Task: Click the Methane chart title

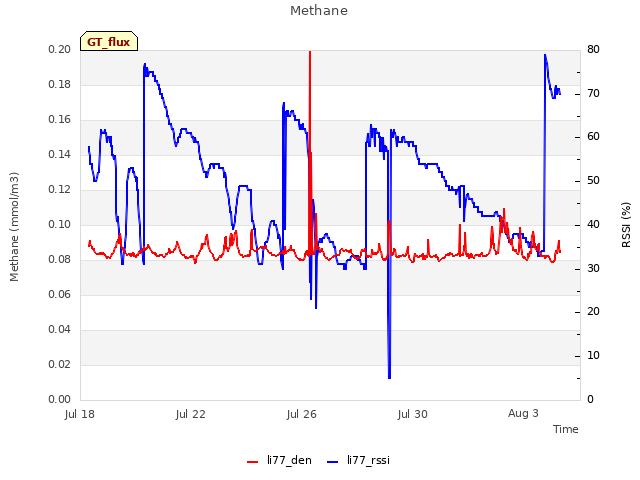Action: point(319,11)
